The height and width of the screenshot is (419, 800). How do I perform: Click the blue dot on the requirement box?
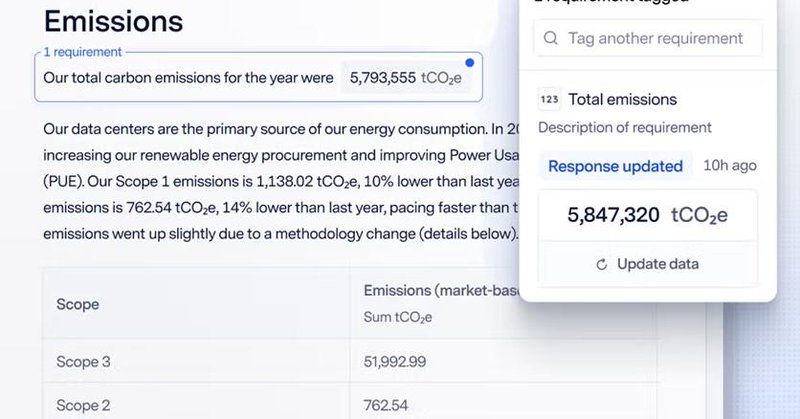pos(470,62)
